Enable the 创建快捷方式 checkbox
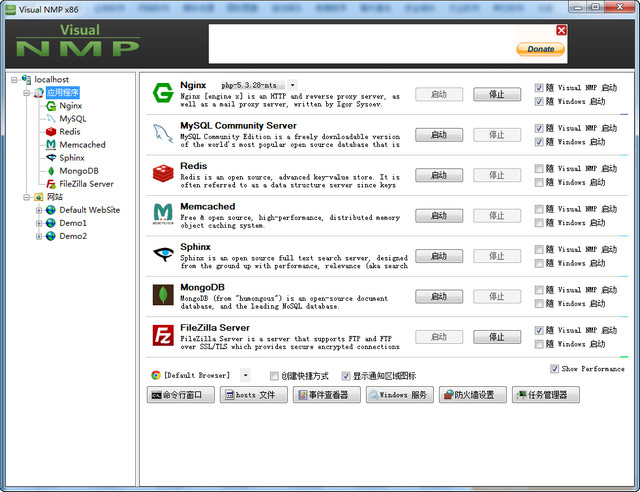This screenshot has width=640, height=492. (x=274, y=376)
